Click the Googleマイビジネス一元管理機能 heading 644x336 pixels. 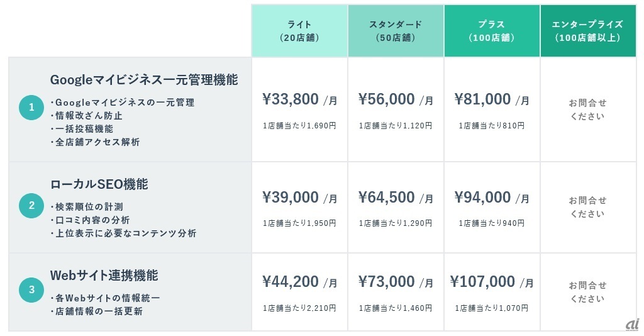144,80
